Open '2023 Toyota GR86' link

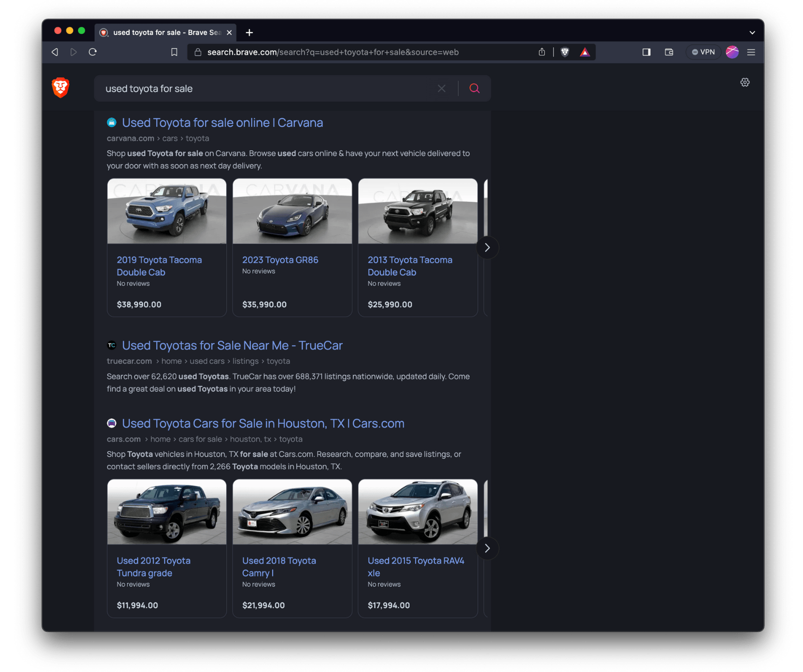(280, 260)
